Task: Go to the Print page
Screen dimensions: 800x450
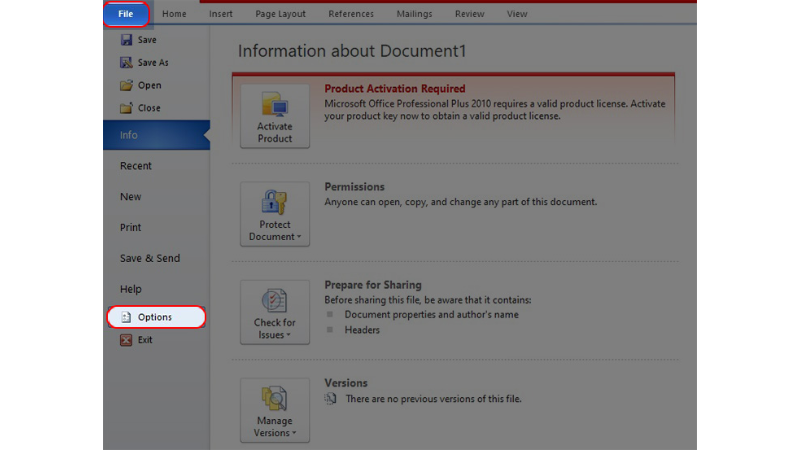Action: tap(131, 227)
